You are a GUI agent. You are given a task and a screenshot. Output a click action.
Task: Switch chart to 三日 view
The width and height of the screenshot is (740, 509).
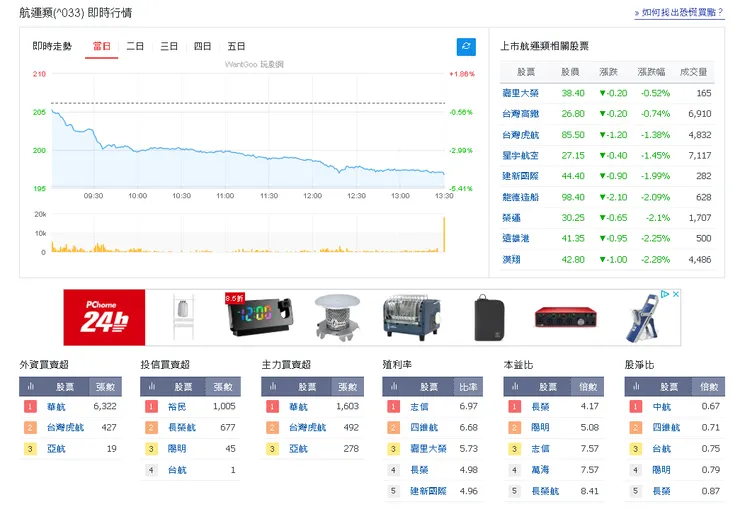click(169, 46)
